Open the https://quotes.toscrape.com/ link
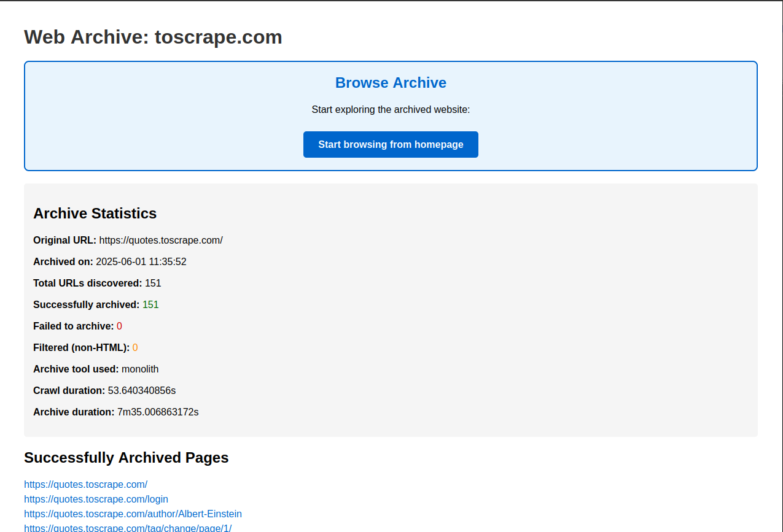The width and height of the screenshot is (783, 532). tap(85, 484)
